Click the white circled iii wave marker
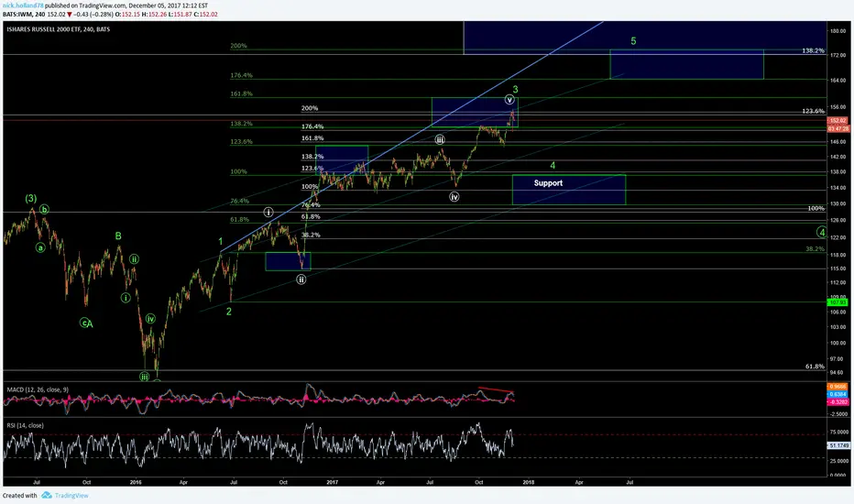The width and height of the screenshot is (854, 504). 440,139
